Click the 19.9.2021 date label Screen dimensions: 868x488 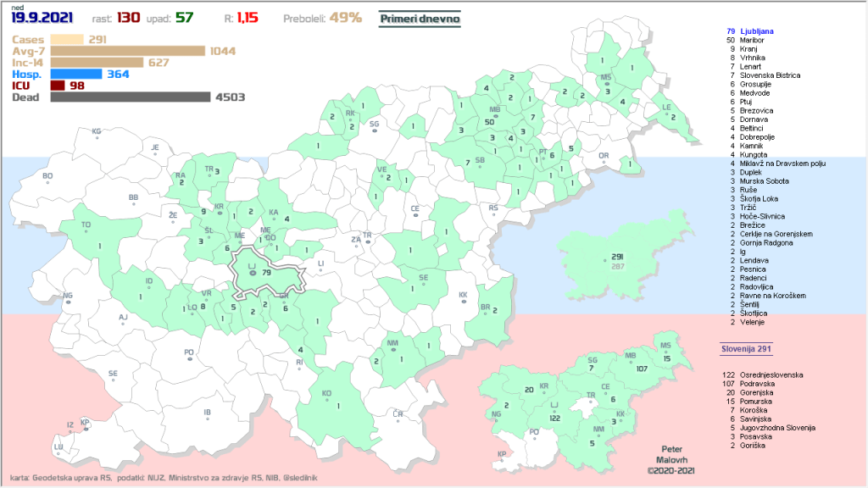(42, 19)
